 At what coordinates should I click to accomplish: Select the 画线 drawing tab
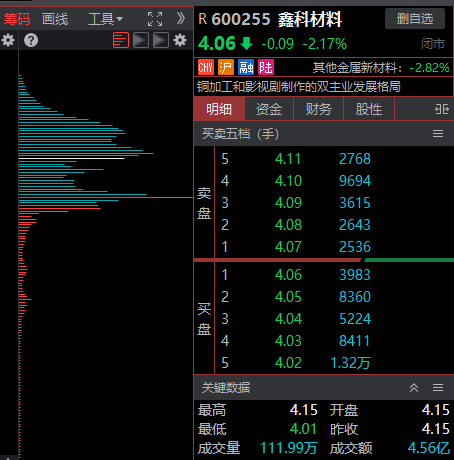pyautogui.click(x=55, y=19)
